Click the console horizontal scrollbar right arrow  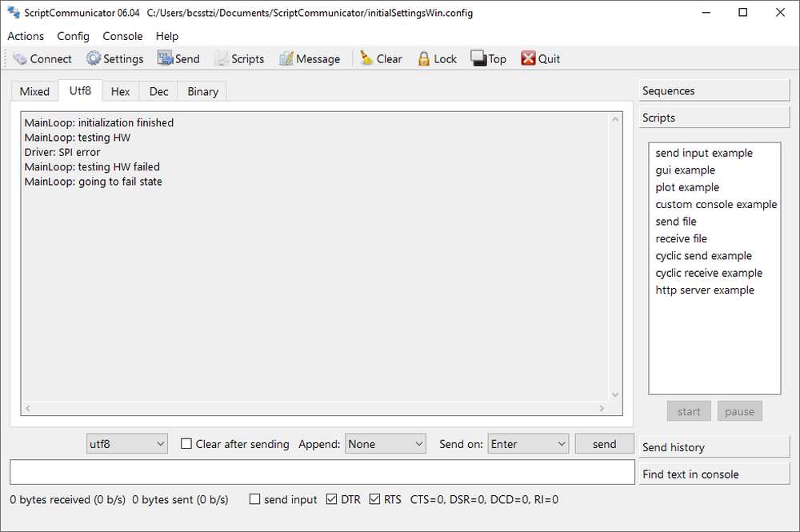602,408
